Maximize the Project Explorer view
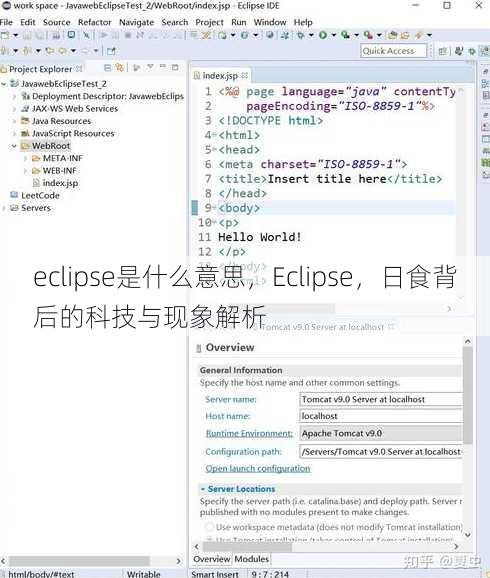The image size is (490, 578). (175, 67)
